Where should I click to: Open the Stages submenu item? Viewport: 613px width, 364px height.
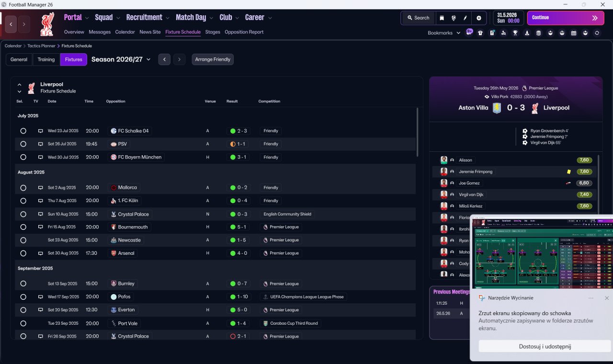[213, 32]
